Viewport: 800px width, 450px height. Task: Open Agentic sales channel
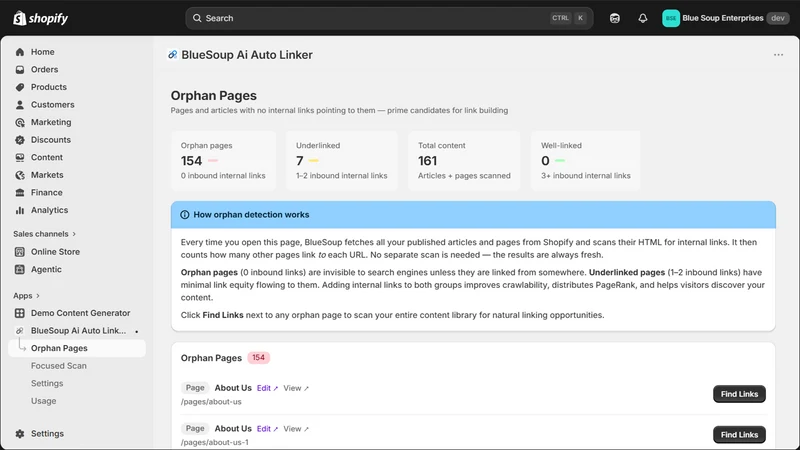[46, 269]
